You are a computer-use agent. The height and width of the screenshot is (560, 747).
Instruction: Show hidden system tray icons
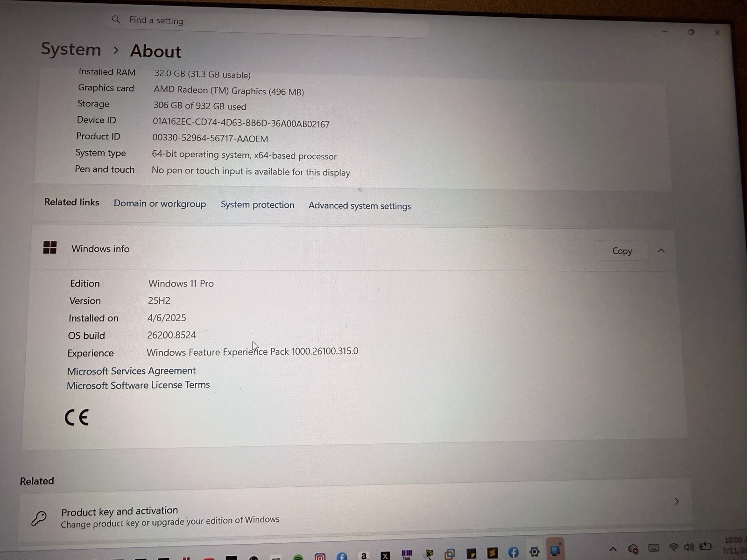(613, 549)
